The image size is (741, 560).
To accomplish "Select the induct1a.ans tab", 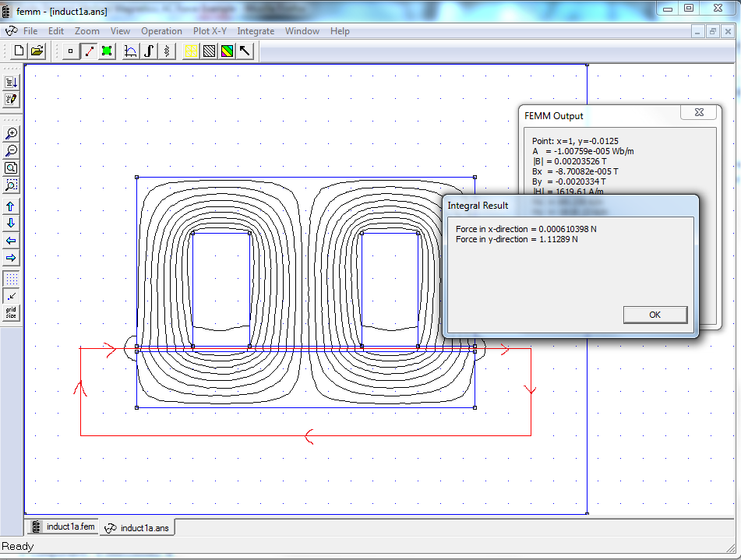I will pos(137,527).
